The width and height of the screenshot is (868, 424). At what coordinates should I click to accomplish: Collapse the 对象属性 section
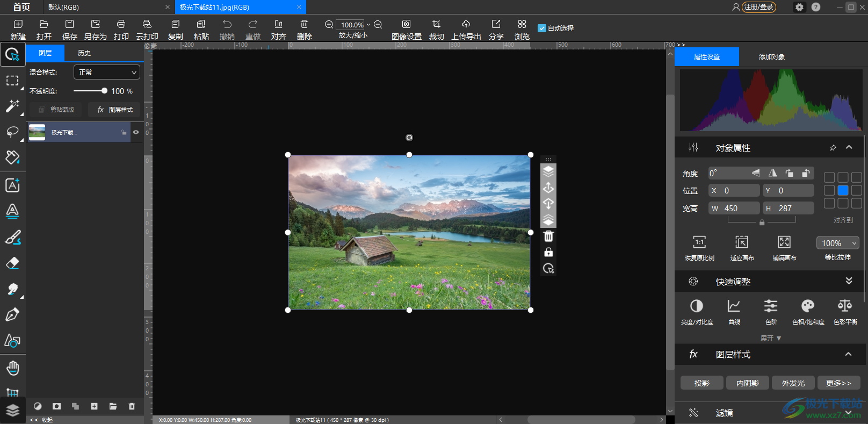point(849,147)
